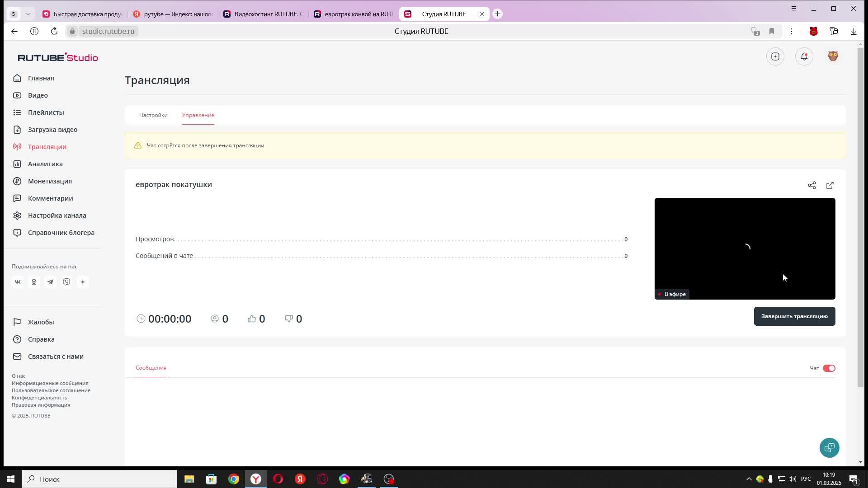Open Google Chrome from taskbar
The height and width of the screenshot is (488, 868).
(x=234, y=479)
